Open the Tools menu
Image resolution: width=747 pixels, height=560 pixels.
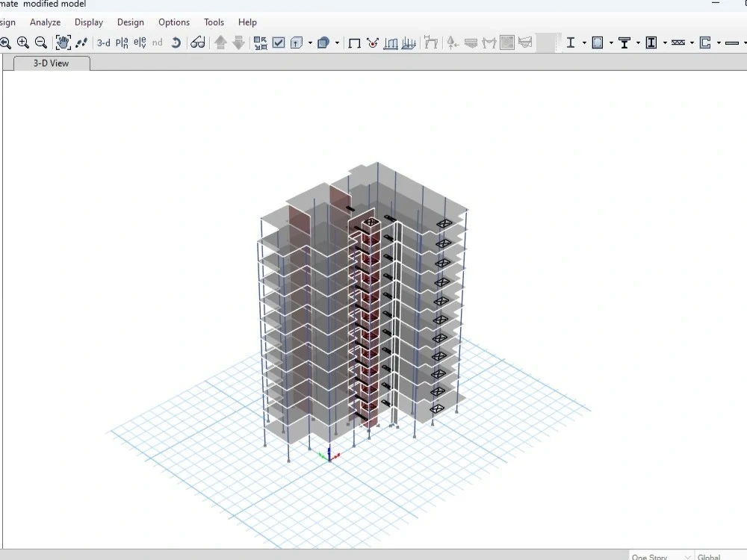214,22
